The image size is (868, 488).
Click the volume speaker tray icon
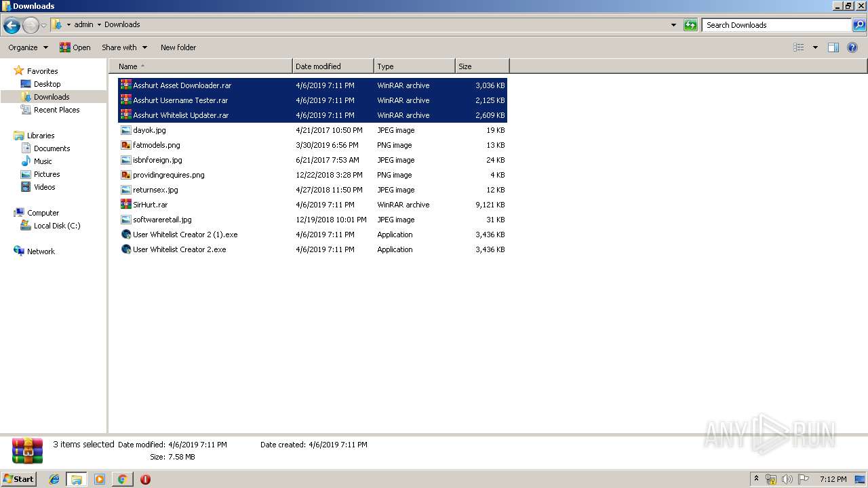click(787, 479)
